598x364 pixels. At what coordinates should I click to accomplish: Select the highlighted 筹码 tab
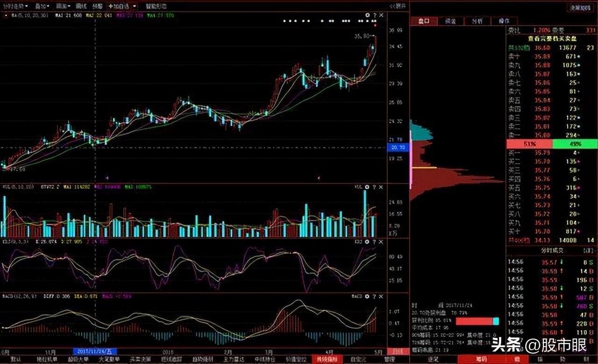click(x=482, y=359)
